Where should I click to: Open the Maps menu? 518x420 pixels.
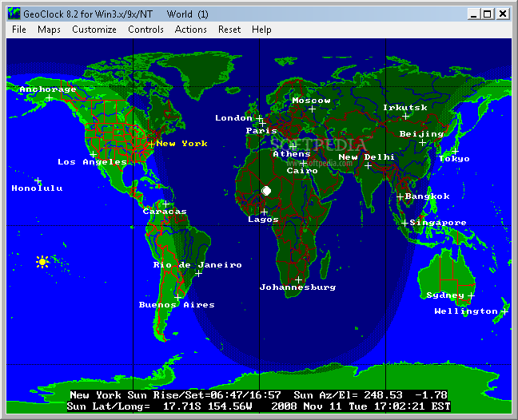tap(49, 30)
